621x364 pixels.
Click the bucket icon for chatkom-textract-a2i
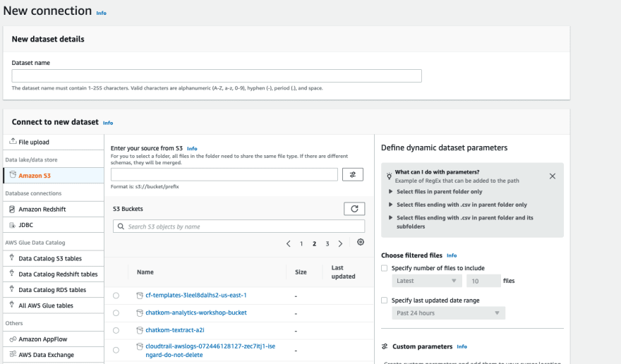[140, 330]
